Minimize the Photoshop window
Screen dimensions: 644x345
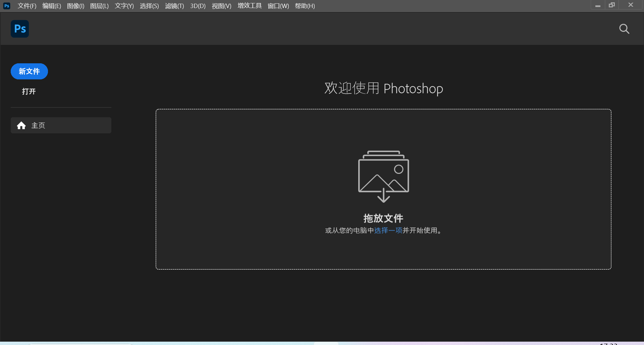tap(598, 5)
